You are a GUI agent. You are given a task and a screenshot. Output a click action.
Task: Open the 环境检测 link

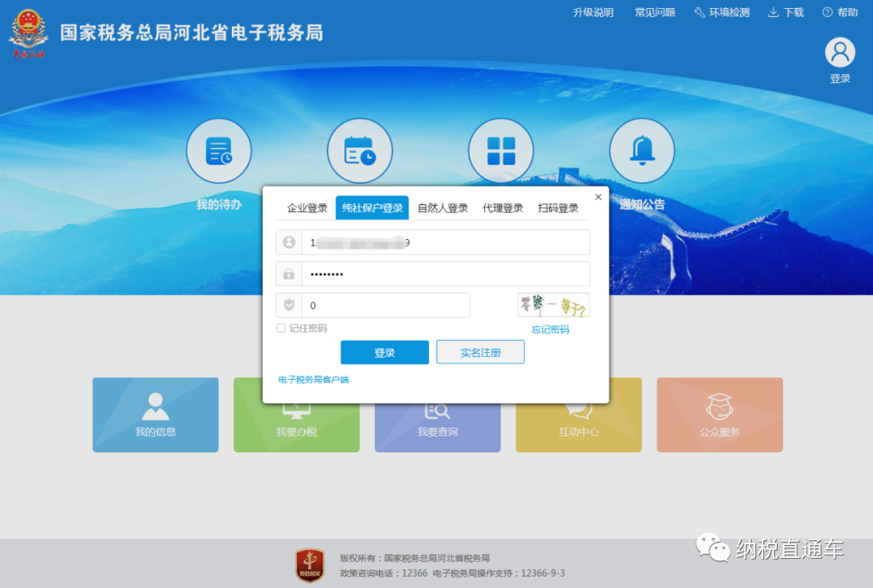tap(722, 12)
